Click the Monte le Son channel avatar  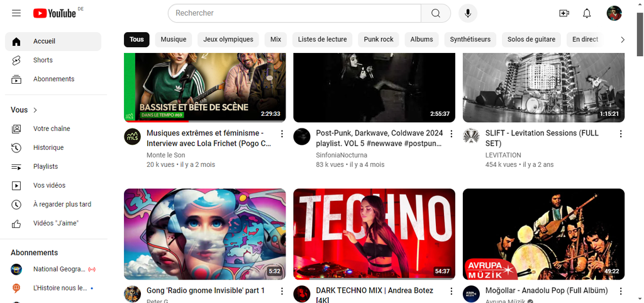click(132, 137)
